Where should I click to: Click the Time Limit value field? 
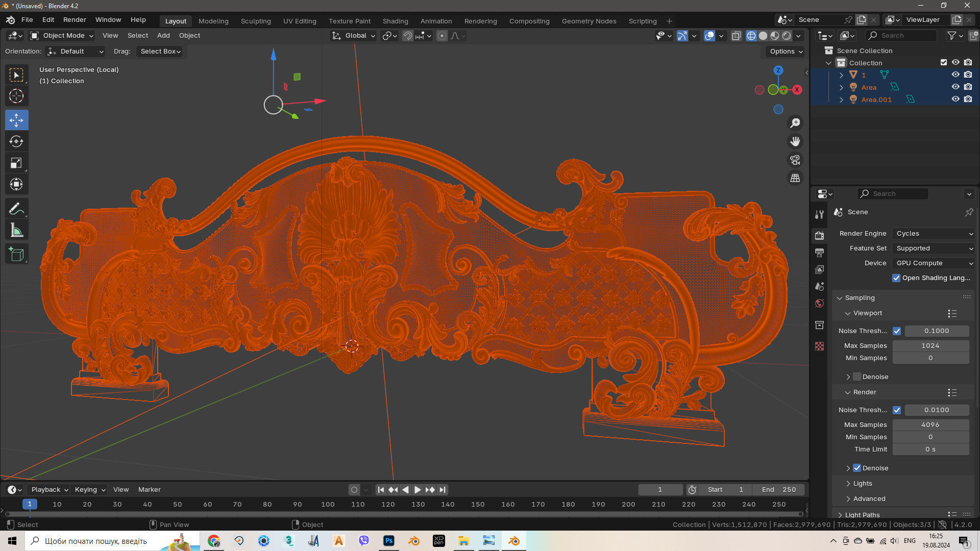(x=930, y=449)
